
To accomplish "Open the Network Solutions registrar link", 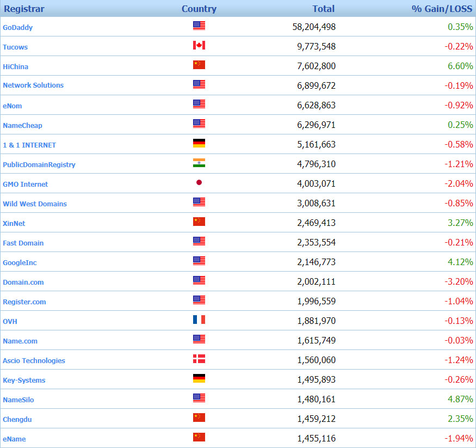I will point(33,85).
